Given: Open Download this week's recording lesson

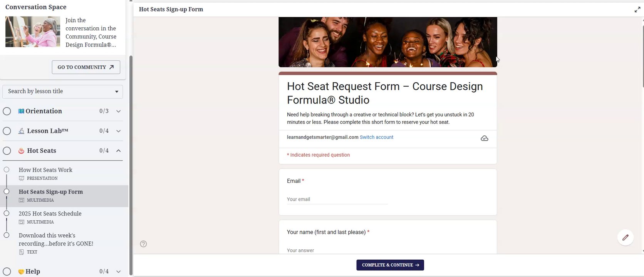Looking at the screenshot, I should pyautogui.click(x=56, y=239).
